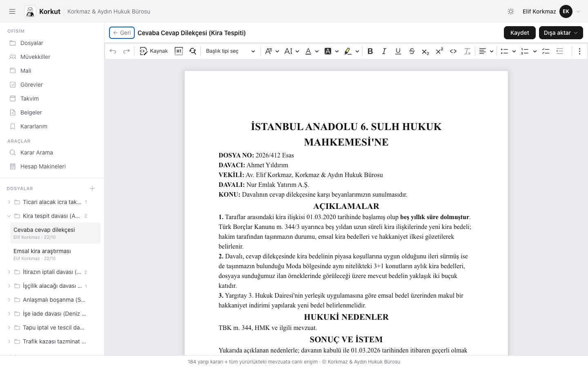This screenshot has width=588, height=368.
Task: Toggle underline formatting
Action: click(398, 51)
